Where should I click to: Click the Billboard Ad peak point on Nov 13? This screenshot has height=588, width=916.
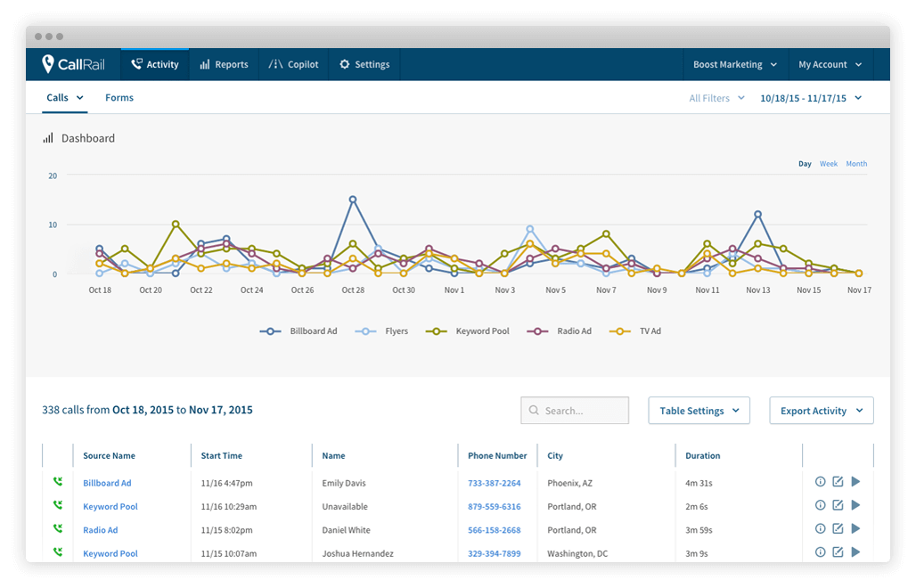[757, 215]
